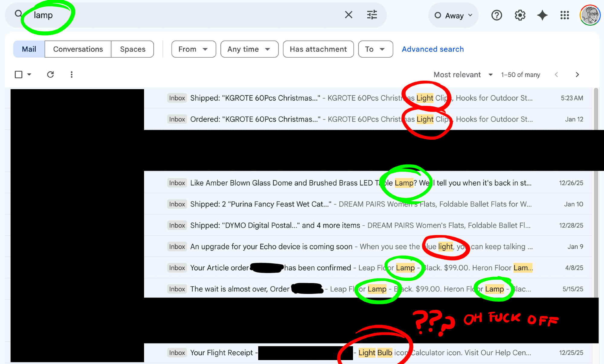Toggle the Has attachment filter
The width and height of the screenshot is (604, 364).
318,49
